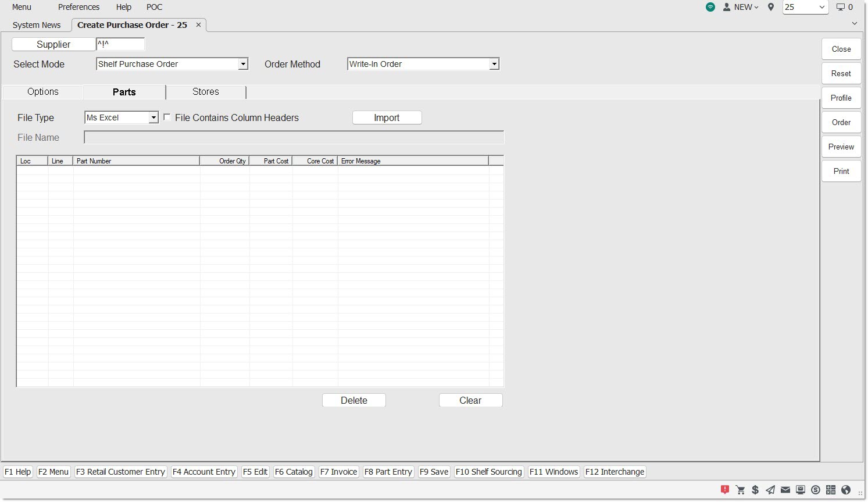Open the shopping cart icon
Screen dimensions: 868x502
coord(740,490)
